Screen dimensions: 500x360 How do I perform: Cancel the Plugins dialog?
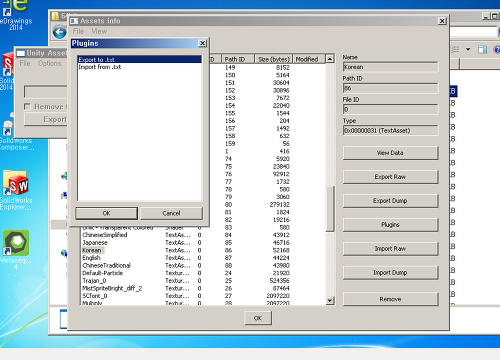(171, 213)
